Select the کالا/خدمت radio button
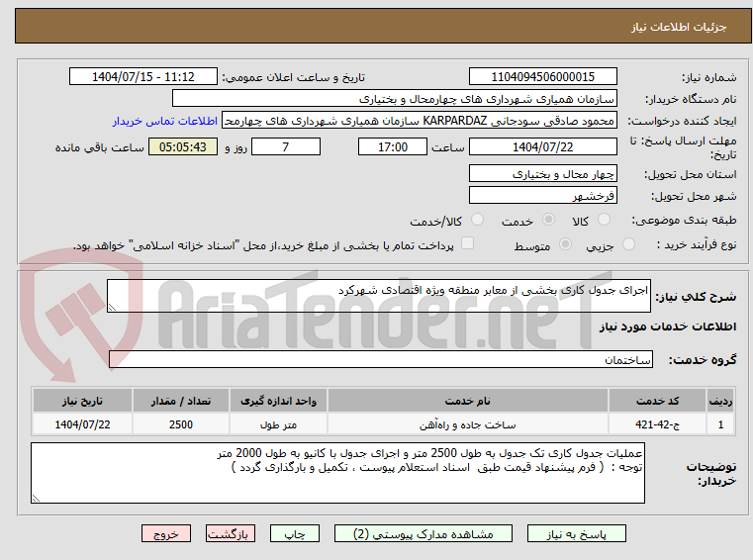The width and height of the screenshot is (753, 560). 477,220
